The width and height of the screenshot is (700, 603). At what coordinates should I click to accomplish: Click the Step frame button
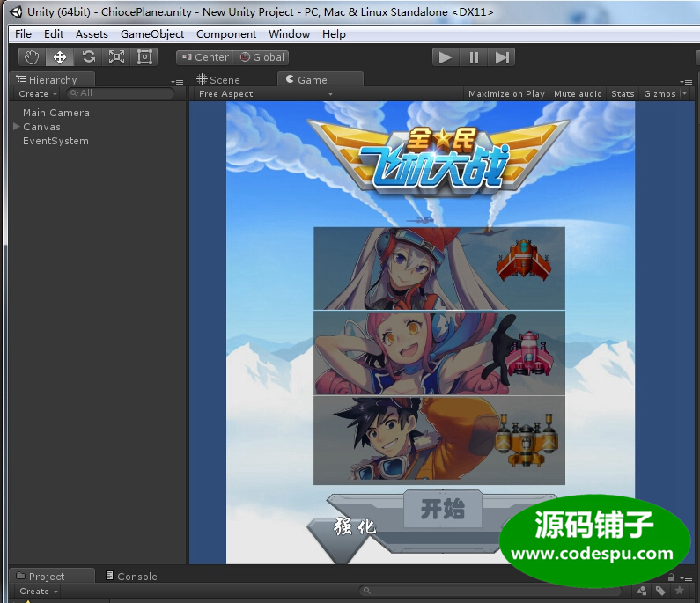501,57
